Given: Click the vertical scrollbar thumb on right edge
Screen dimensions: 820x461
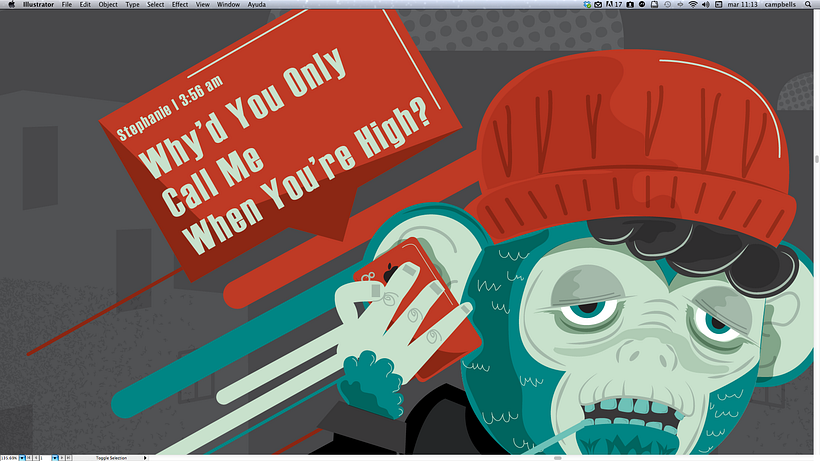Looking at the screenshot, I should (817, 159).
